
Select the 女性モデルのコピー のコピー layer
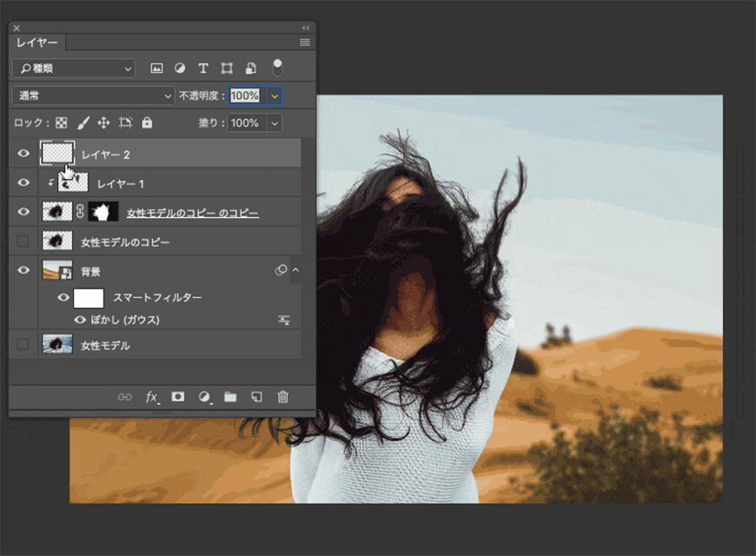pos(192,213)
